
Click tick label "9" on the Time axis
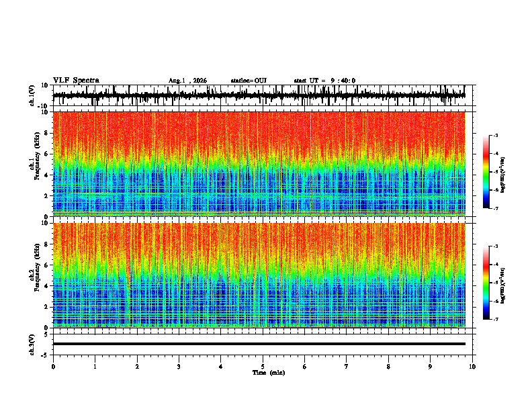[430, 367]
